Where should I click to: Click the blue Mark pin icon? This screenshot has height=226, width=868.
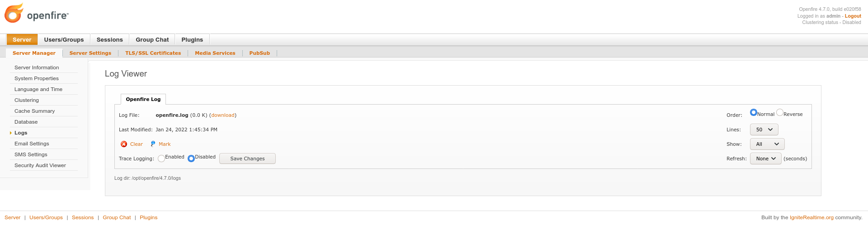(153, 144)
